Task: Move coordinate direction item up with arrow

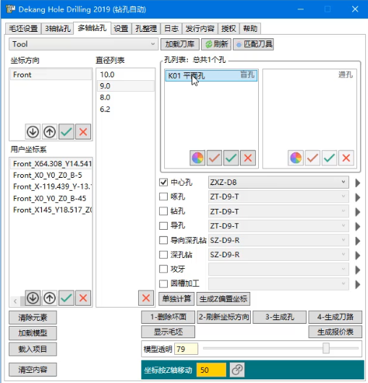Action: (x=50, y=132)
